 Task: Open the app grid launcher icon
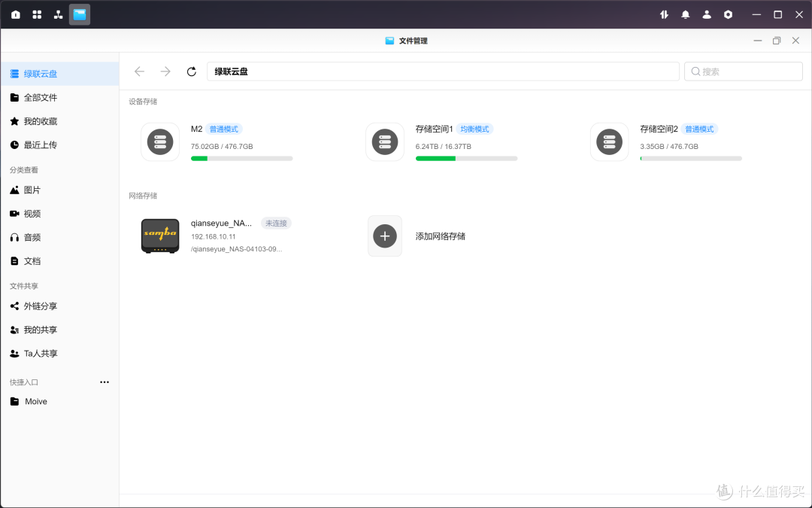[37, 14]
